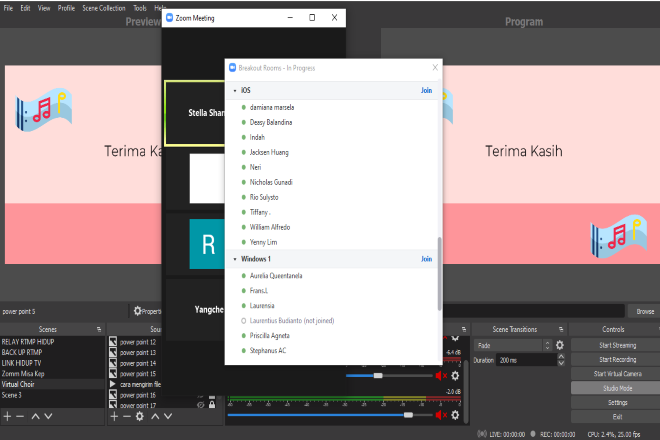Image resolution: width=660 pixels, height=440 pixels.
Task: Collapse the Windows 1 breakout room
Action: point(235,259)
